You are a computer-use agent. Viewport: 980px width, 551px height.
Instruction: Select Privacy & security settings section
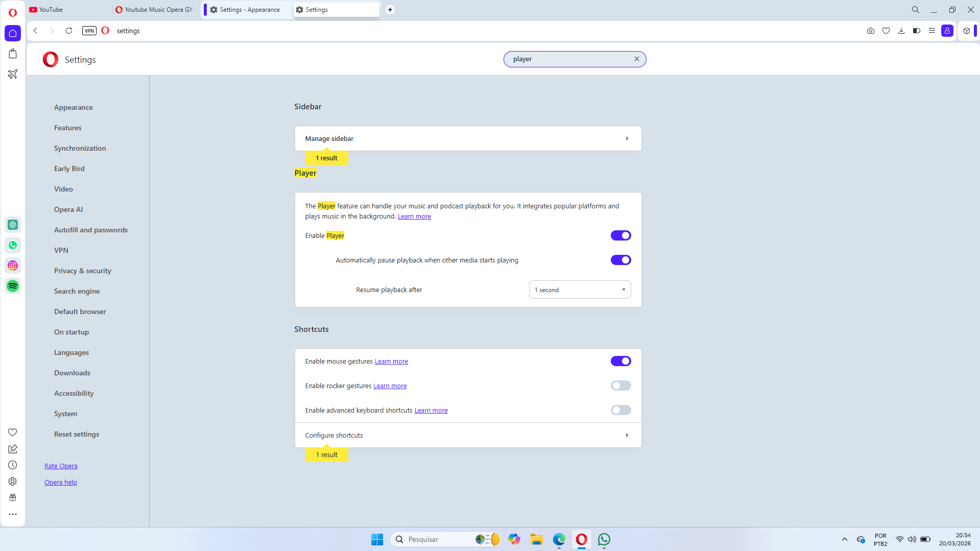tap(82, 271)
